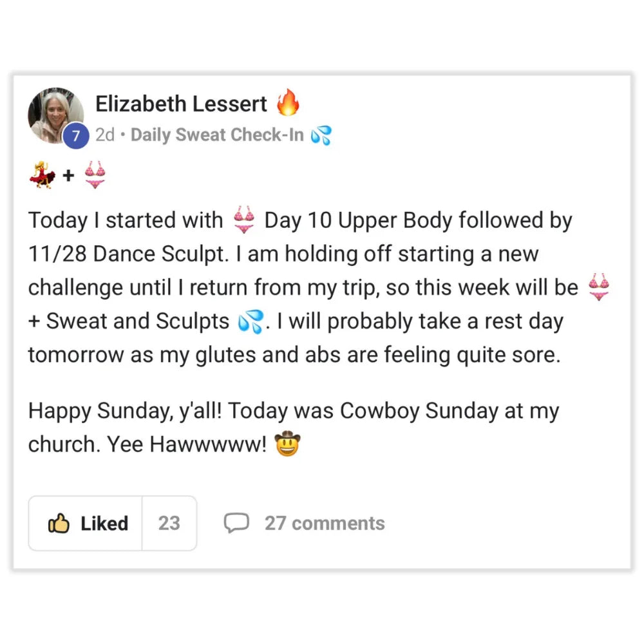644x644 pixels.
Task: Click the paragraph about Dance Sculpt
Action: [x=296, y=287]
